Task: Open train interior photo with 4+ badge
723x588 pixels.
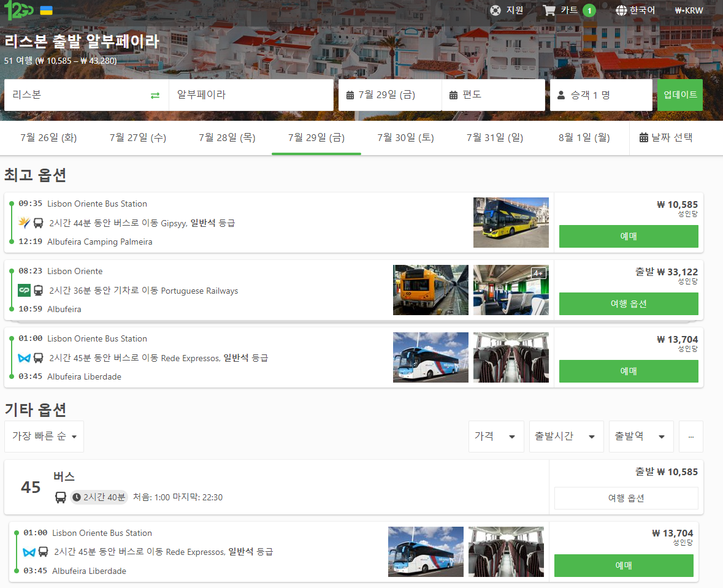Action: click(x=511, y=290)
